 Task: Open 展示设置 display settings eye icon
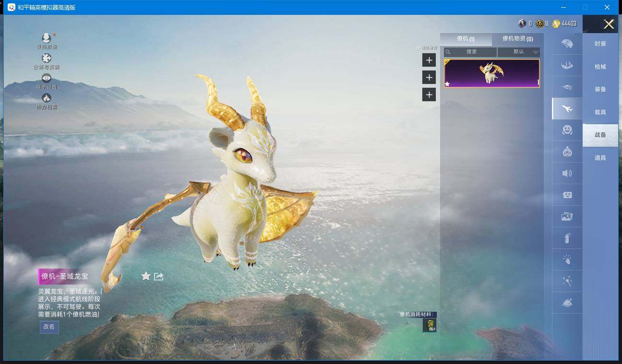pos(47,78)
